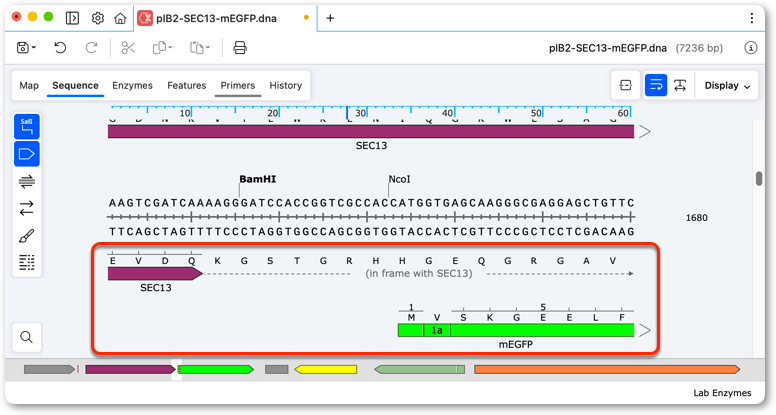Open the Features tab
The height and width of the screenshot is (415, 776).
click(187, 86)
